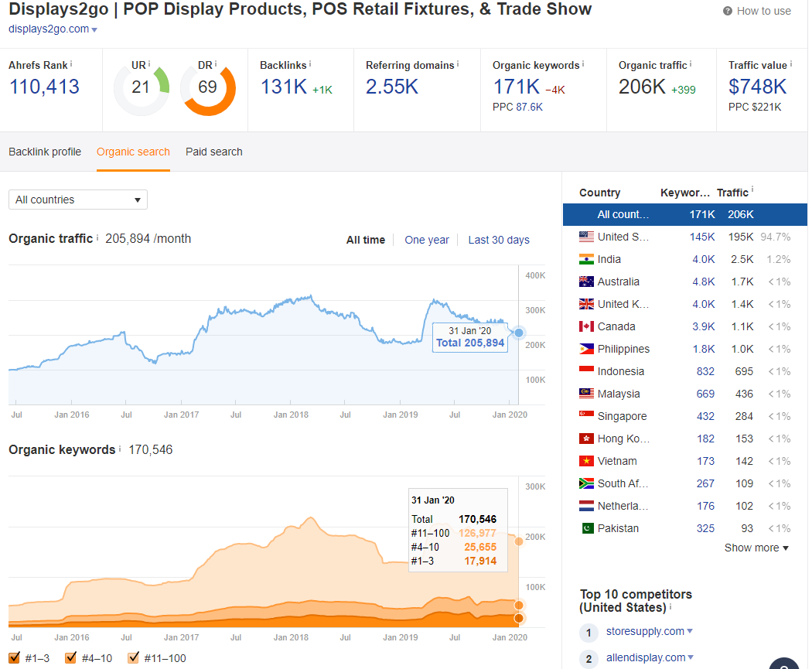This screenshot has height=669, width=812.
Task: Click India 4.0K keywords value
Action: (x=703, y=259)
